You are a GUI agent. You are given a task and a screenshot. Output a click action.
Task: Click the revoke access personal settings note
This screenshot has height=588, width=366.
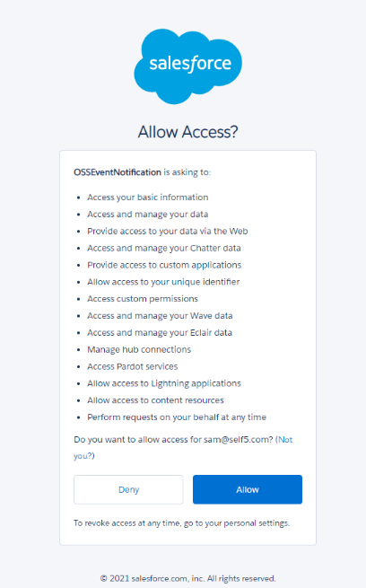tap(181, 523)
